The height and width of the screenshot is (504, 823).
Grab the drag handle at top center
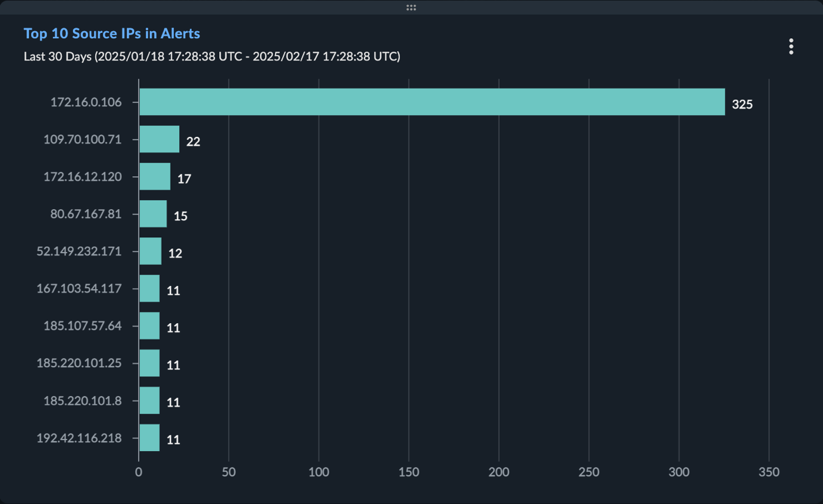pyautogui.click(x=411, y=7)
